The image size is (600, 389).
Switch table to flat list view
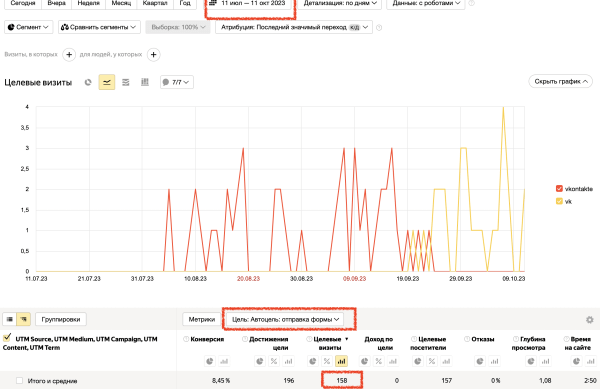[10, 319]
